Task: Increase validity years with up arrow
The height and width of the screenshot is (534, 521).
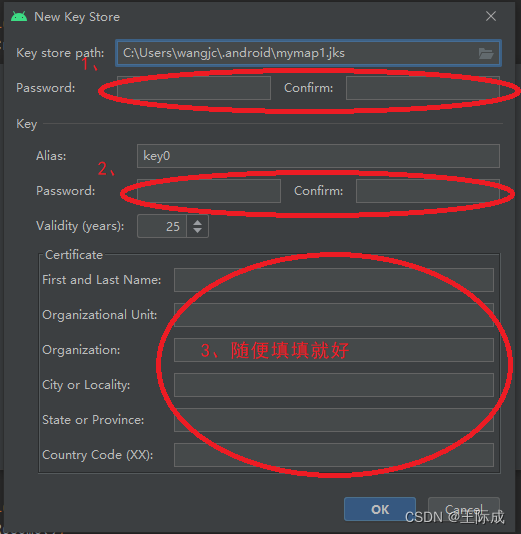Action: coord(198,222)
